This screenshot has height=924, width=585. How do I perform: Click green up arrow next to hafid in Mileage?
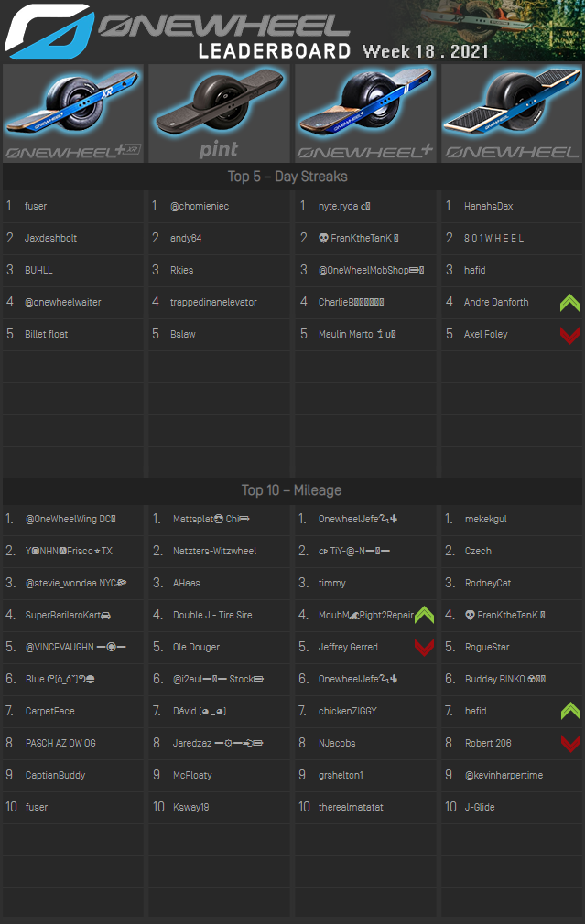coord(569,711)
